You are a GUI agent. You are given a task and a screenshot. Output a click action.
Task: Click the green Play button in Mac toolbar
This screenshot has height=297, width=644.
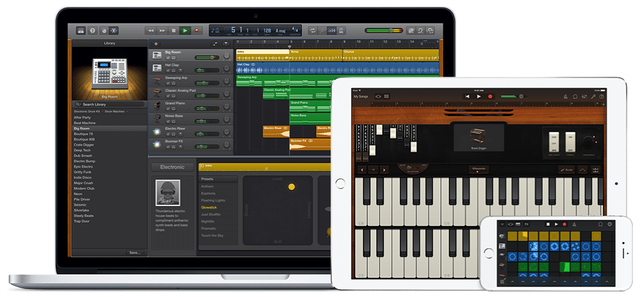tap(185, 30)
